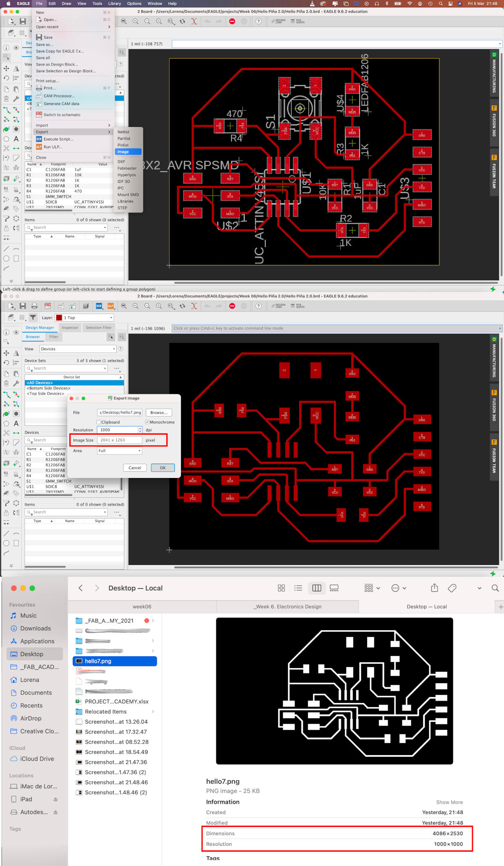Click red stop icon in lower EAGLE toolbar
Screen dimensions: 504x866
232,306
